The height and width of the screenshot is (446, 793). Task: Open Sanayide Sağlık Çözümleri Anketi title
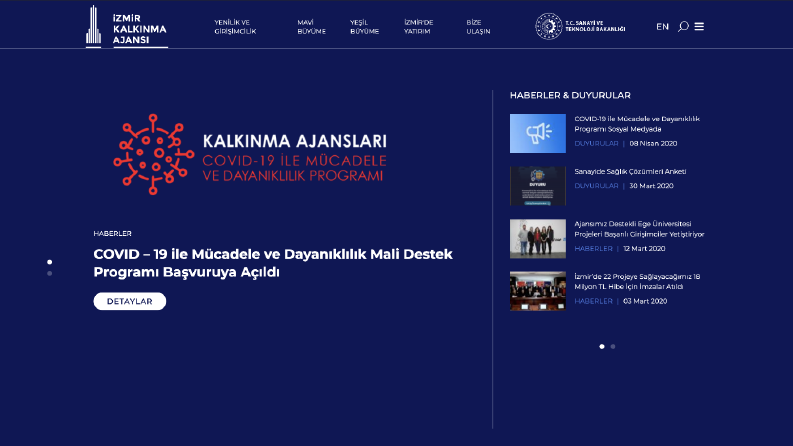click(x=630, y=171)
